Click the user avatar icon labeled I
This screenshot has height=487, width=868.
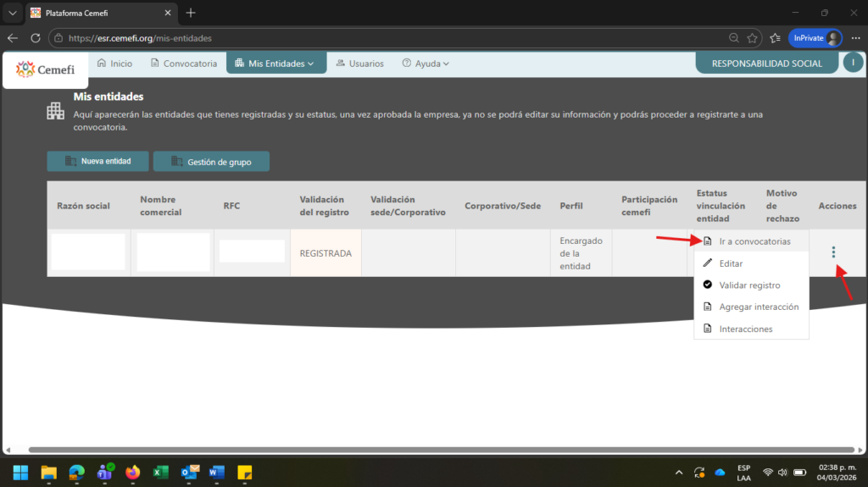click(x=853, y=63)
